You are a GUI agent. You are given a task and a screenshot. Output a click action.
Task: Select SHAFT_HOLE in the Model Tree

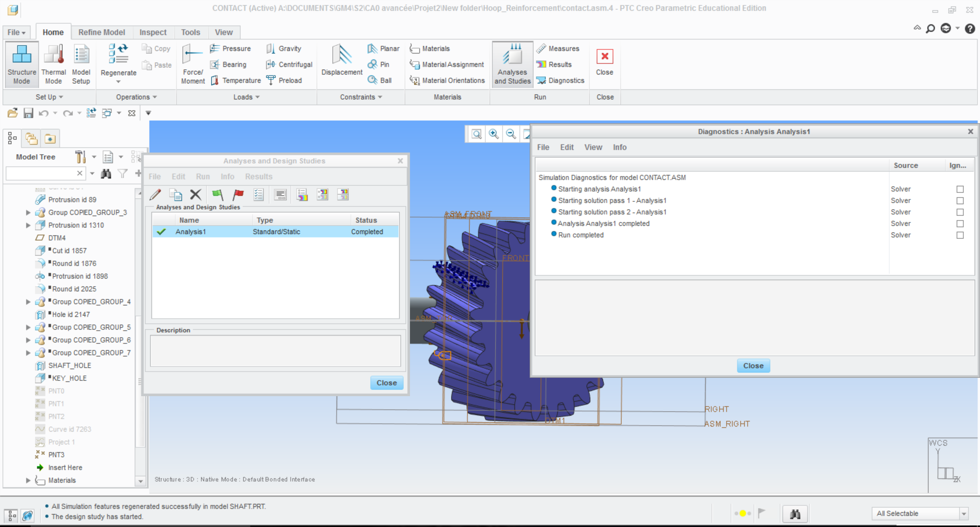click(x=70, y=365)
